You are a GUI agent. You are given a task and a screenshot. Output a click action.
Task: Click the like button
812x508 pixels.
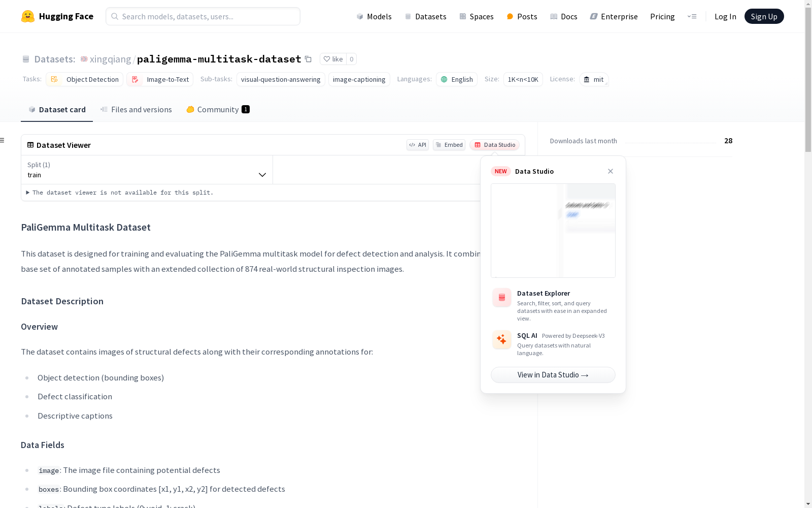[333, 59]
